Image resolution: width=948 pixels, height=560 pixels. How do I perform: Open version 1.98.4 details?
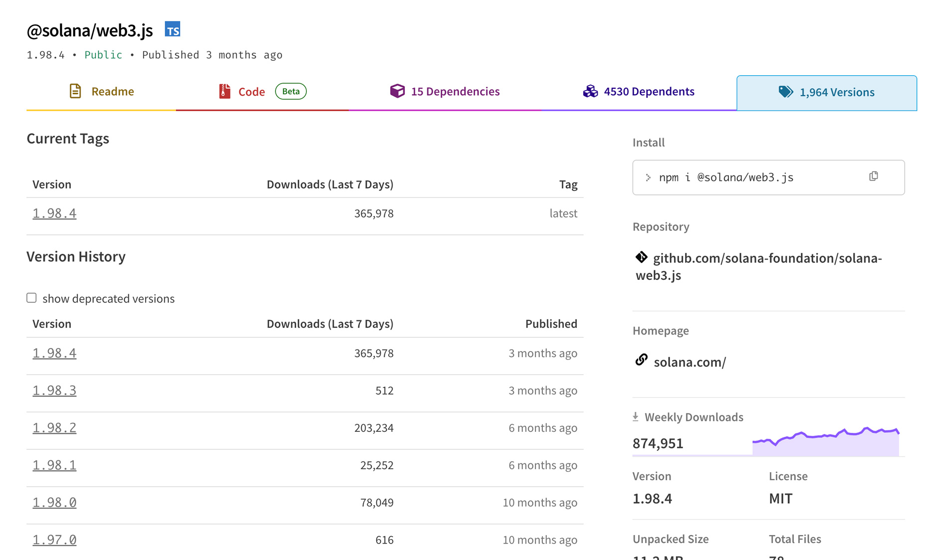point(54,353)
